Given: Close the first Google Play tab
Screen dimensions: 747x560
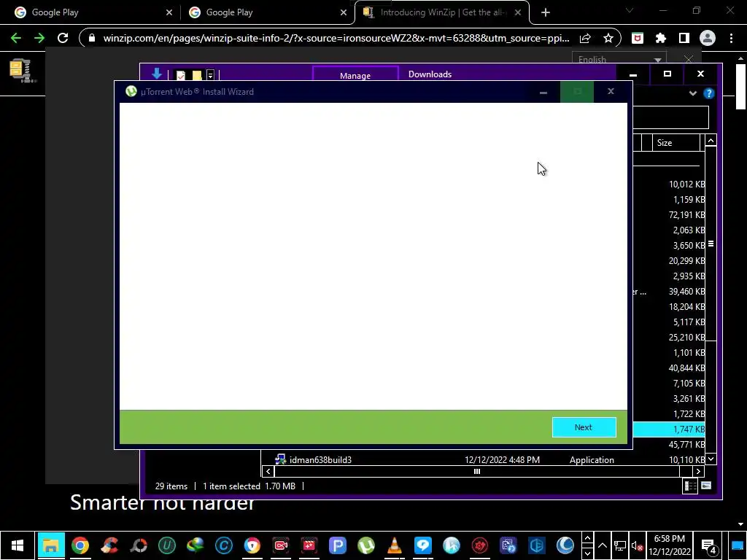Looking at the screenshot, I should pyautogui.click(x=169, y=12).
